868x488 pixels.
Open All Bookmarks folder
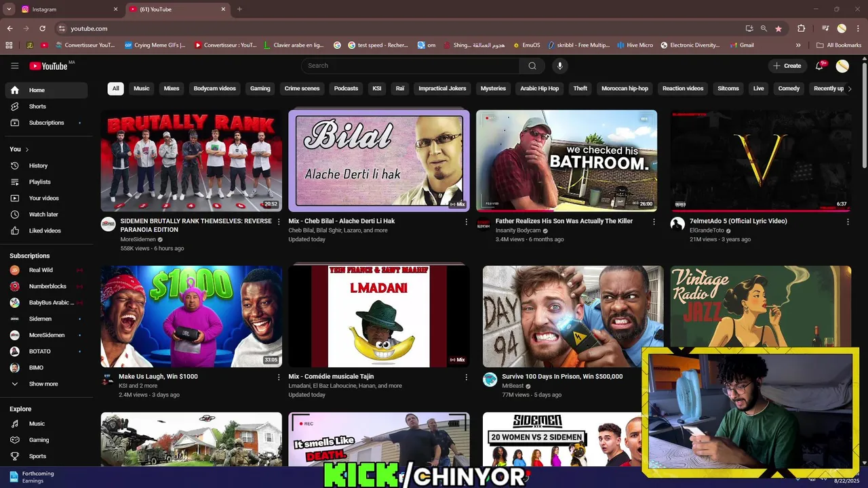839,45
